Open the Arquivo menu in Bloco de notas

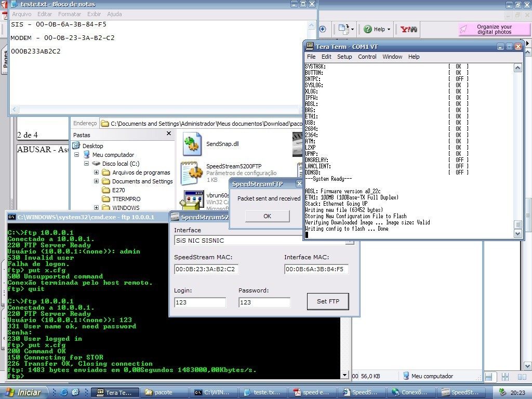pos(22,14)
